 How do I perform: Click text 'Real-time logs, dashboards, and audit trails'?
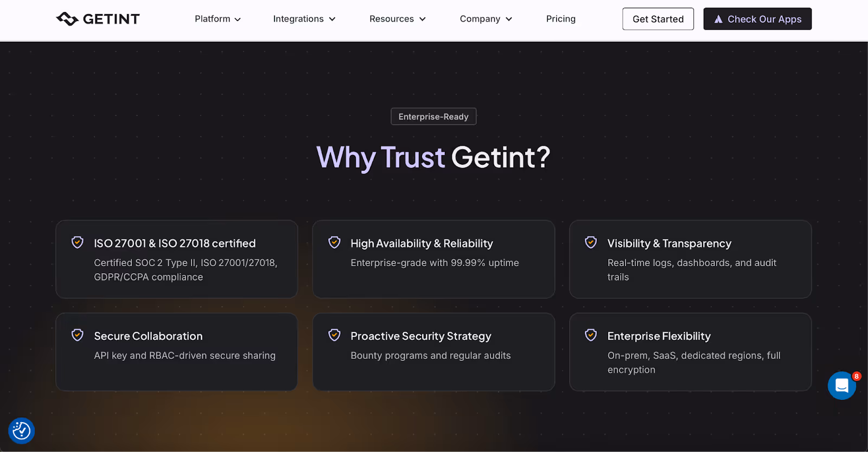[692, 270]
